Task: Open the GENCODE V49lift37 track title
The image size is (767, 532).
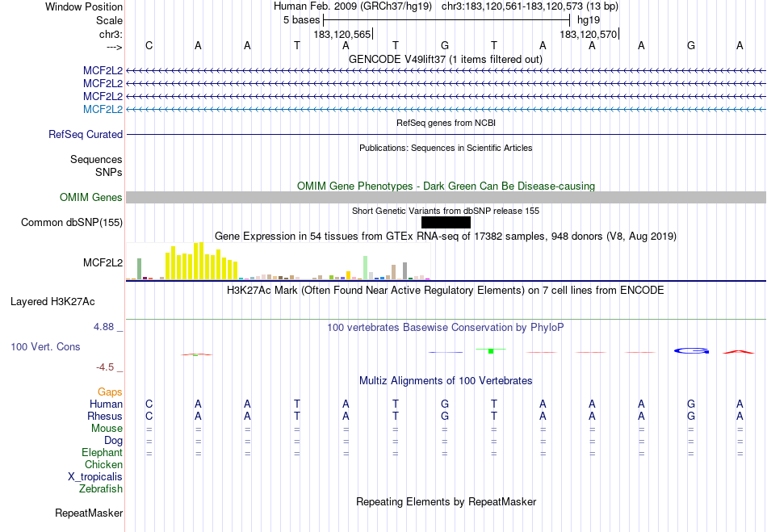Action: point(445,59)
